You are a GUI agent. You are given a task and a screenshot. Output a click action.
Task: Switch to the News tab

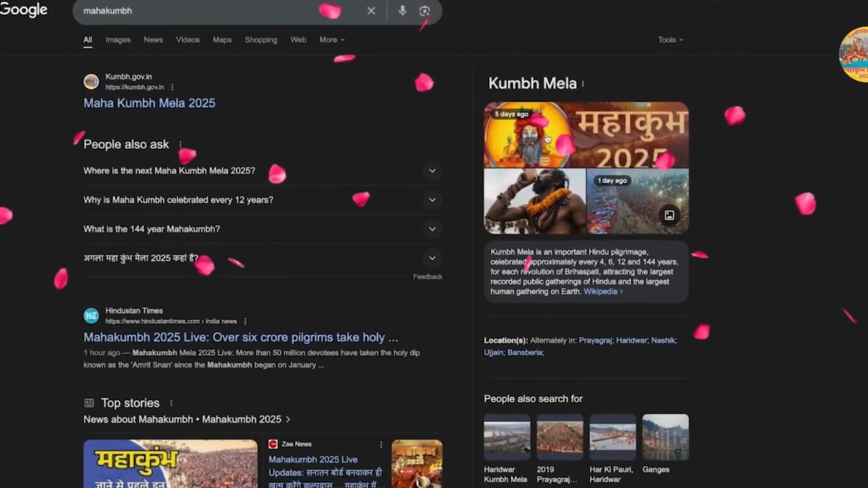(153, 40)
